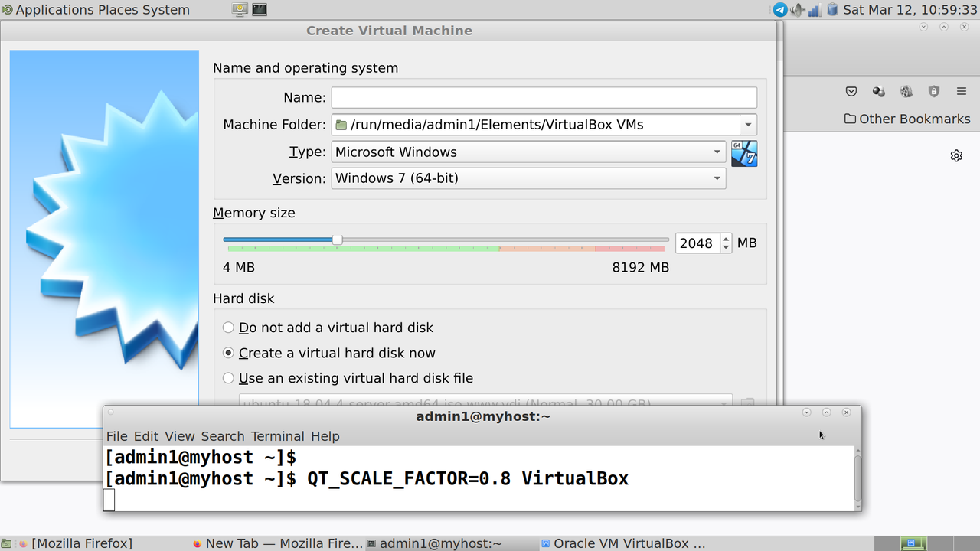Open the terminal Help menu
980x551 pixels.
coord(325,436)
